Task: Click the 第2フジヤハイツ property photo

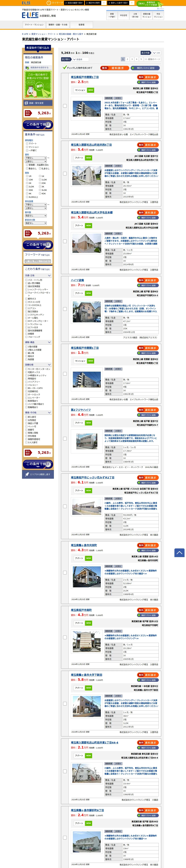Action: pos(87,441)
